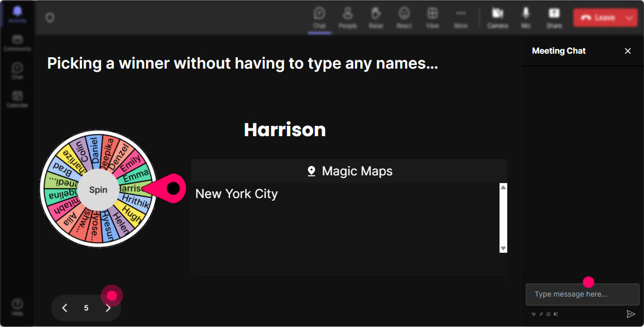The image size is (644, 327).
Task: Send the chat message
Action: coord(631,314)
